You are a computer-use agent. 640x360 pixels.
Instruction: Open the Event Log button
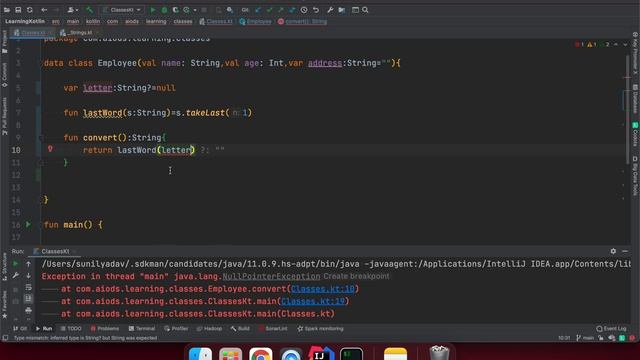[611, 329]
